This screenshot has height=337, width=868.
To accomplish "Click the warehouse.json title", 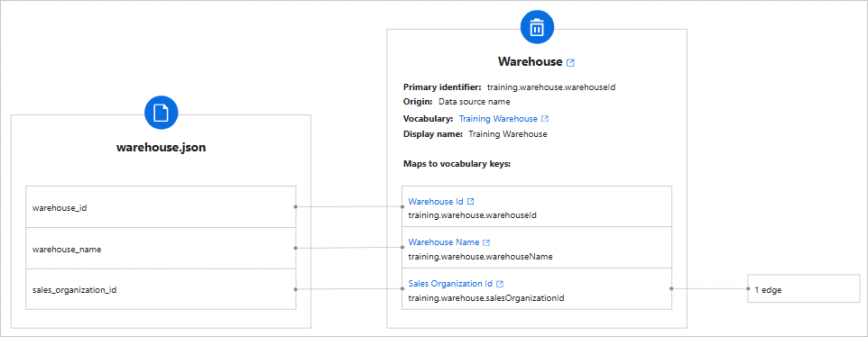I will [x=162, y=148].
